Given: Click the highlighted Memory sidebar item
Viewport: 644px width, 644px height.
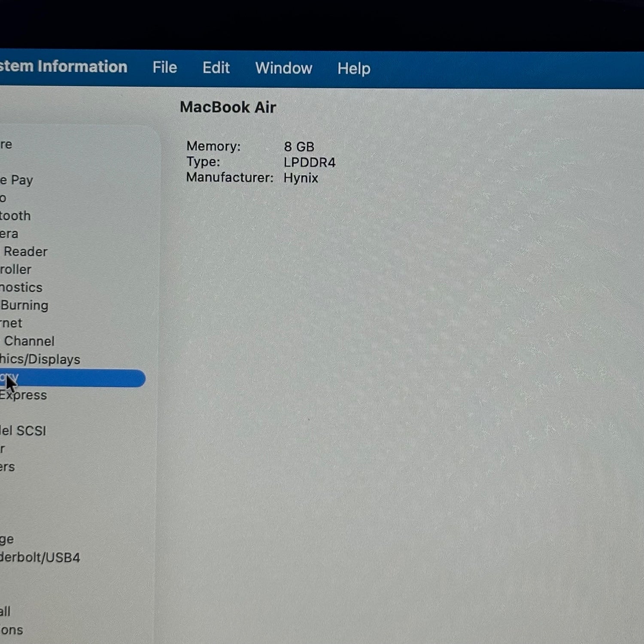Looking at the screenshot, I should click(73, 378).
